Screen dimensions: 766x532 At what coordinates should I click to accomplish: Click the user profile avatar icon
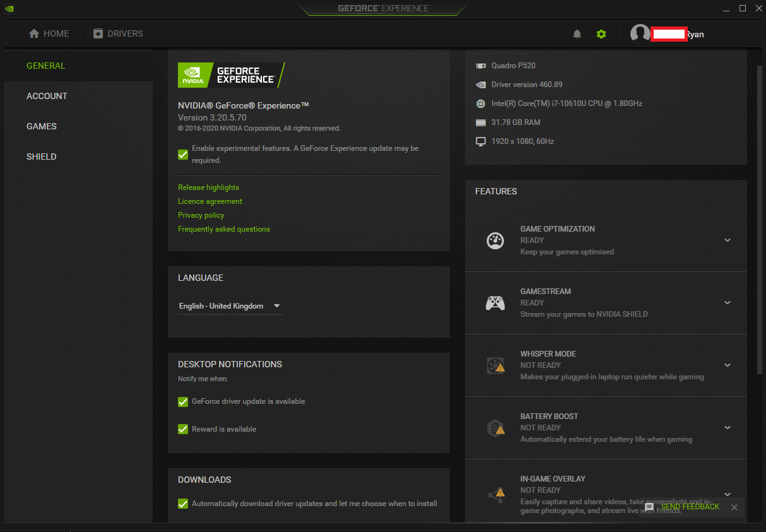tap(640, 34)
